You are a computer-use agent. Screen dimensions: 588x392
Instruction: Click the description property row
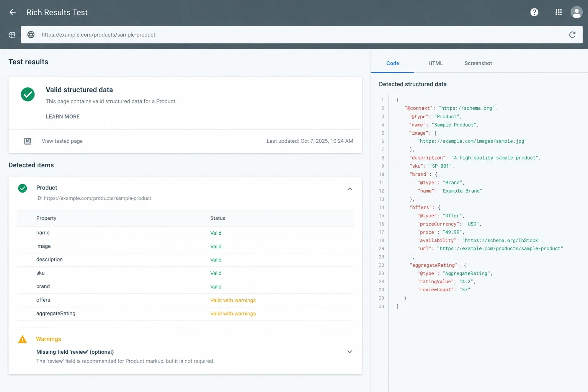pos(185,260)
